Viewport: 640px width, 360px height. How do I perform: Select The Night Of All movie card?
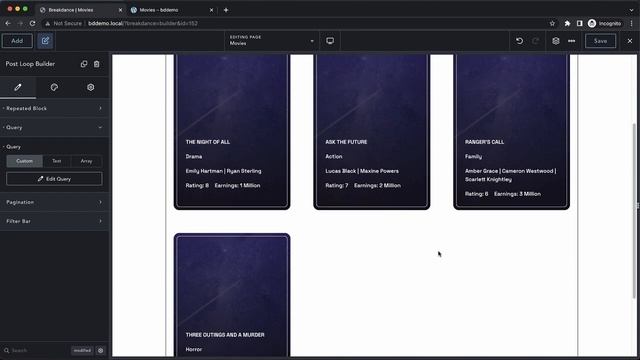[232, 131]
